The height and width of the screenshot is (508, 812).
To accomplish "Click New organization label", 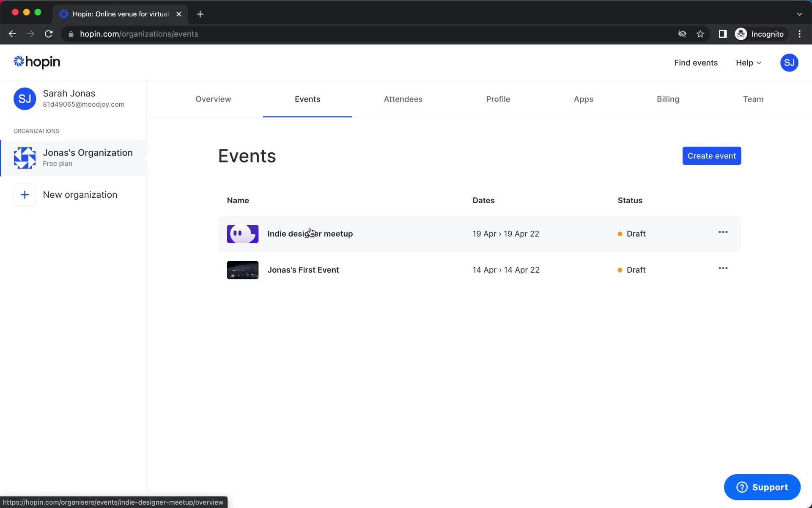I will (x=80, y=195).
